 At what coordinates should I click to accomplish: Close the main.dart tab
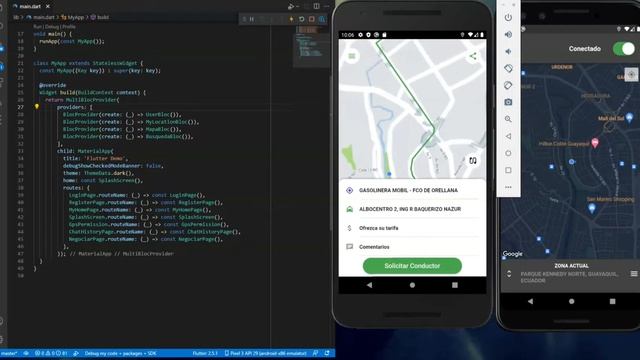(x=48, y=7)
